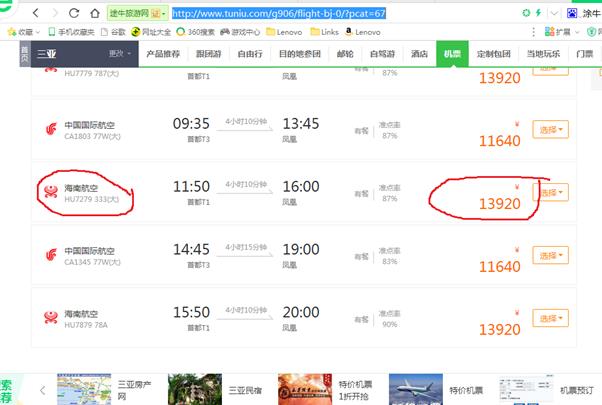This screenshot has width=602, height=405.
Task: Open the 途牛旅游网 site identity dropdown
Action: [137, 13]
